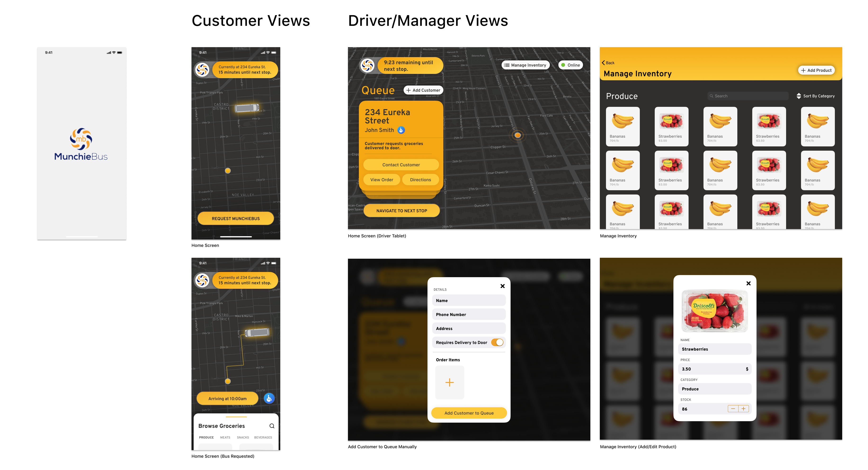
Task: Click Contact Customer button
Action: coord(401,165)
